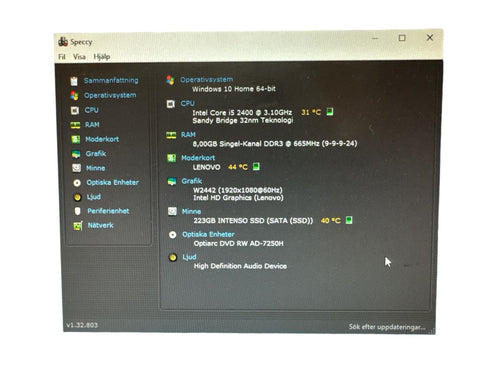The height and width of the screenshot is (367, 490).
Task: Click the Nätverk icon in sidebar
Action: pos(78,226)
